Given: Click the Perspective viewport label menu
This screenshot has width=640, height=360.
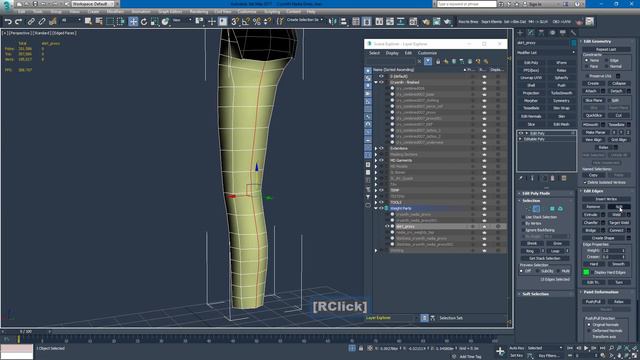Looking at the screenshot, I should tap(20, 33).
